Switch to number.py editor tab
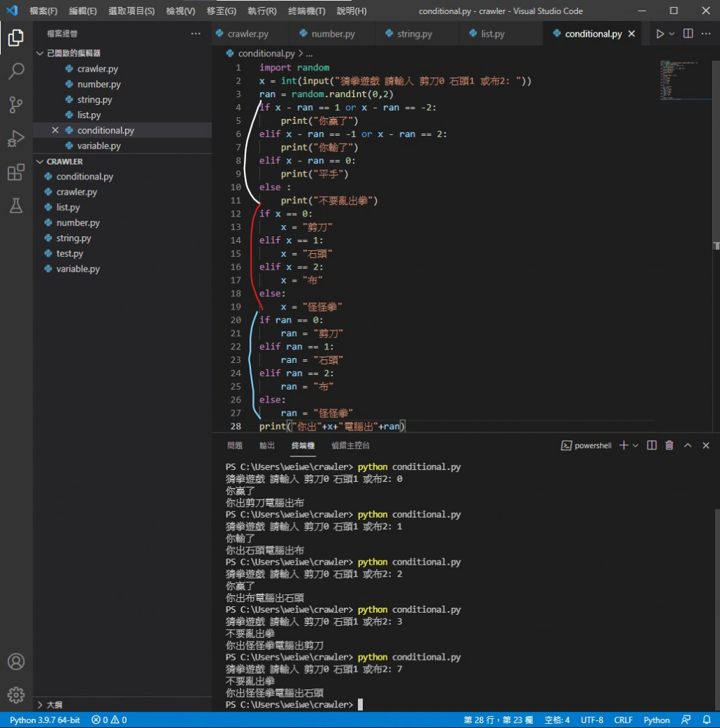Image resolution: width=720 pixels, height=728 pixels. pyautogui.click(x=333, y=34)
